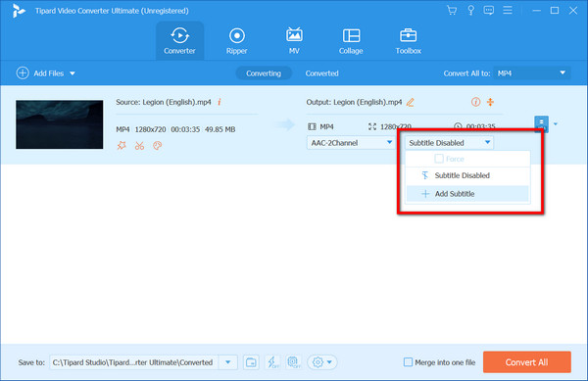Open the cut scissors tool

[x=139, y=145]
